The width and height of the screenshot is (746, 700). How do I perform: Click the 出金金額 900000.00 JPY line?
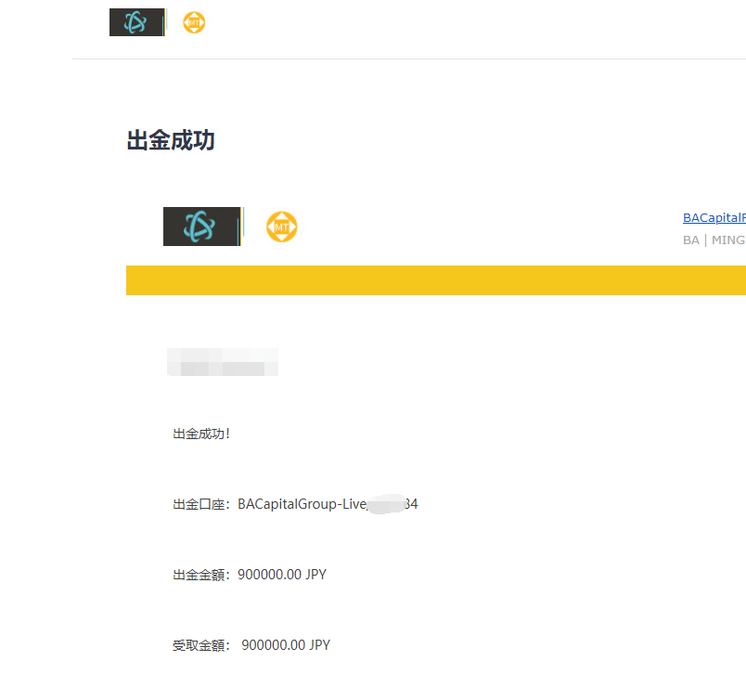point(250,575)
